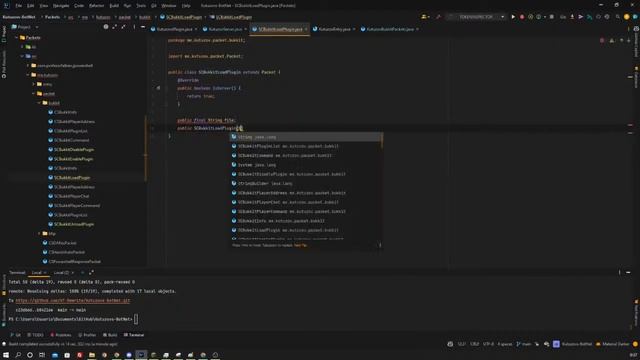Click the build hammer icon in the toolbar
640x360 pixels.
point(438,17)
